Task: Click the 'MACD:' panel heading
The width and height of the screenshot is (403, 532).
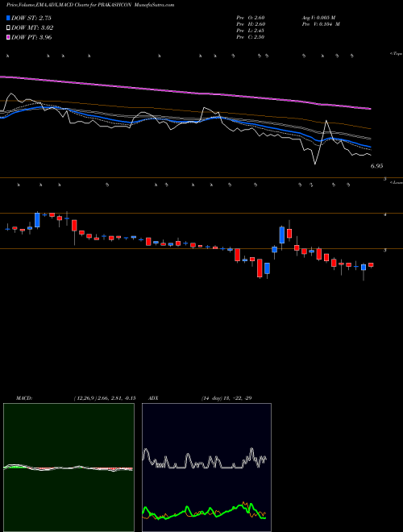Action: point(24,398)
